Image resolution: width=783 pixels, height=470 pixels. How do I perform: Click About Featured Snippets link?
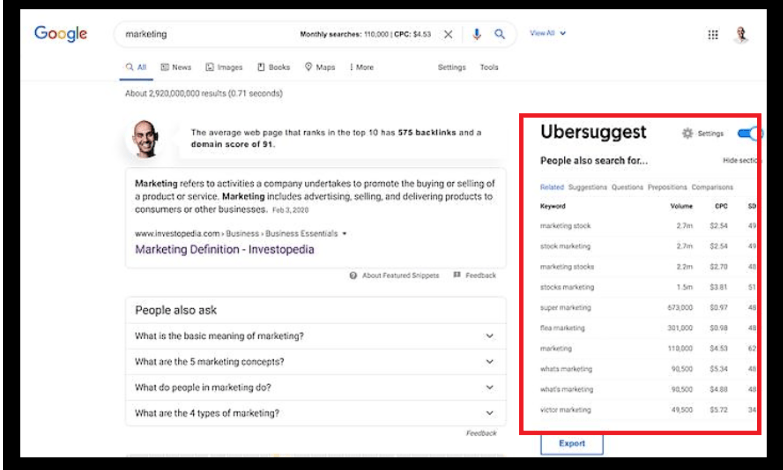click(x=400, y=275)
